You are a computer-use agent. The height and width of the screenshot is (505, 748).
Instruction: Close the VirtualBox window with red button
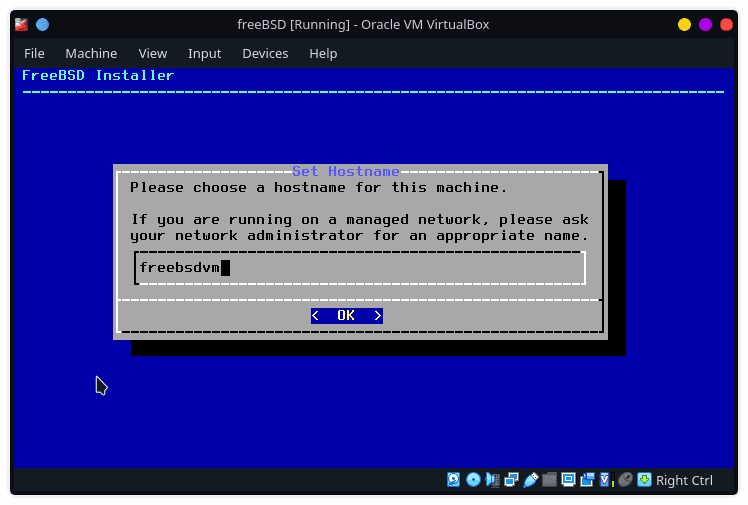tap(726, 24)
